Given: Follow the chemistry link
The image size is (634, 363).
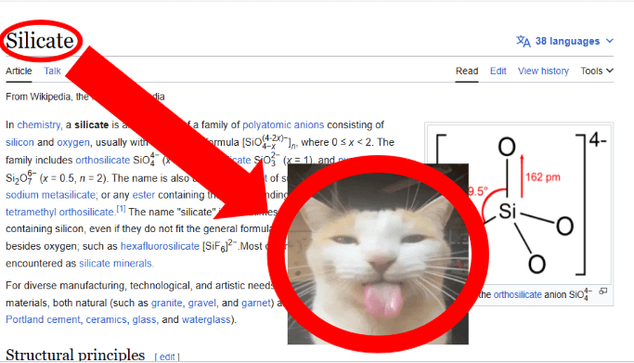Looking at the screenshot, I should [38, 125].
